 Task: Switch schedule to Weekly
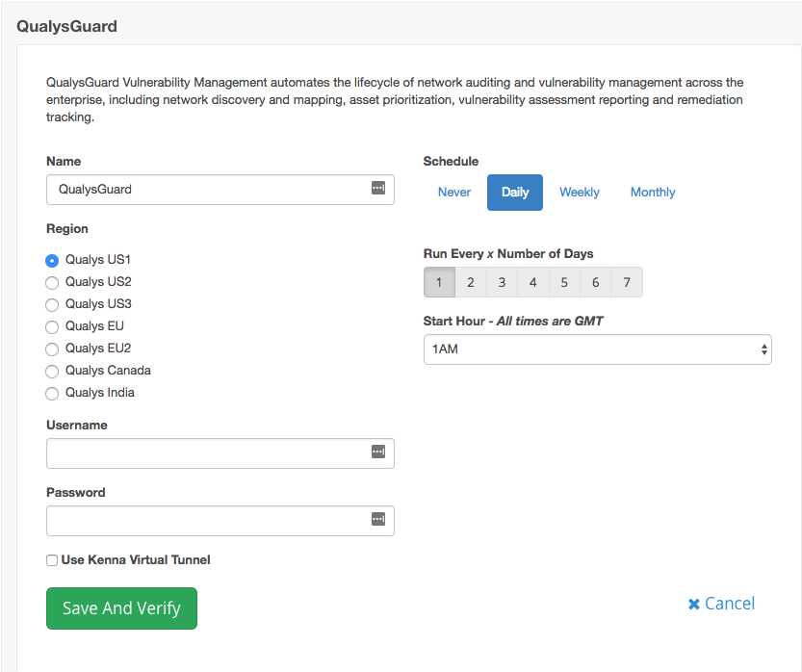click(579, 193)
